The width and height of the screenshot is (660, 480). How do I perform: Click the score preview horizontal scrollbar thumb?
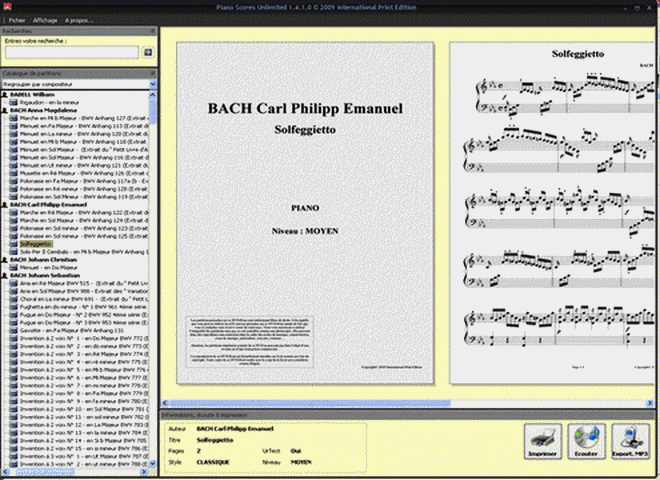point(310,403)
